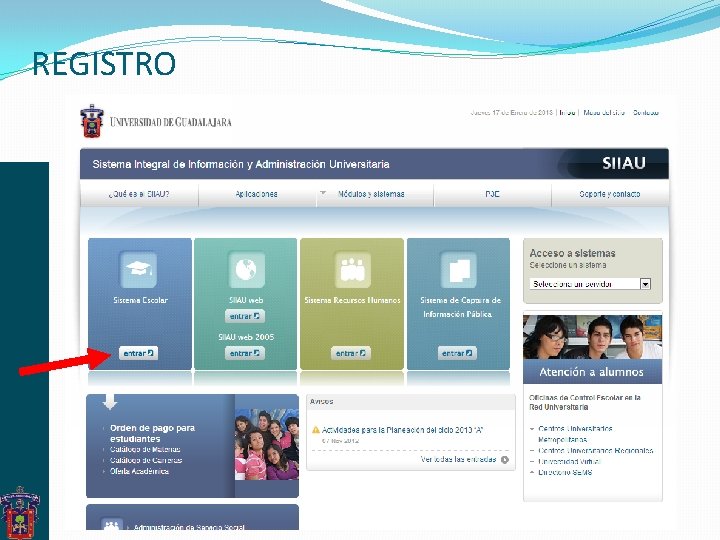
Task: Open Administración de Servicio Social link
Action: [189, 527]
